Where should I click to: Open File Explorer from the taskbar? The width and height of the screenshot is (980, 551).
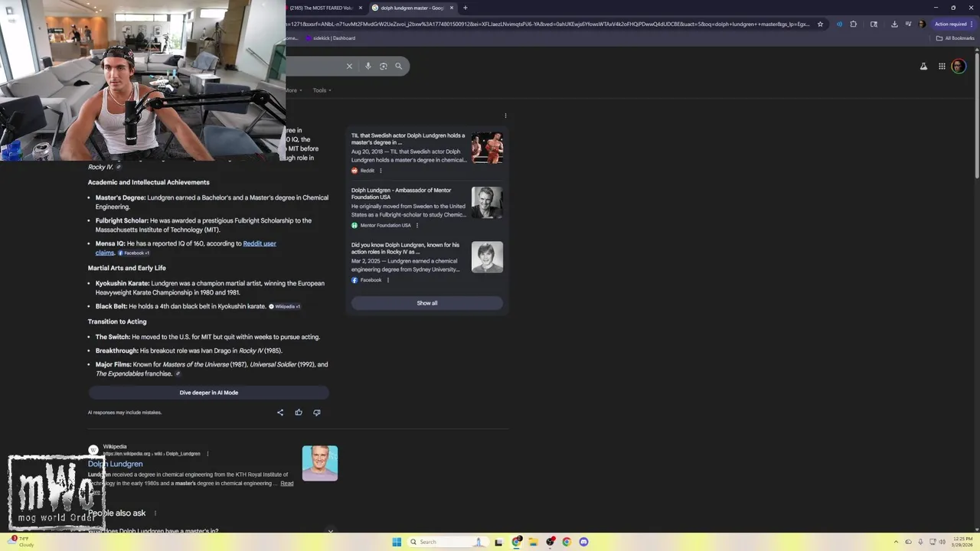(533, 542)
